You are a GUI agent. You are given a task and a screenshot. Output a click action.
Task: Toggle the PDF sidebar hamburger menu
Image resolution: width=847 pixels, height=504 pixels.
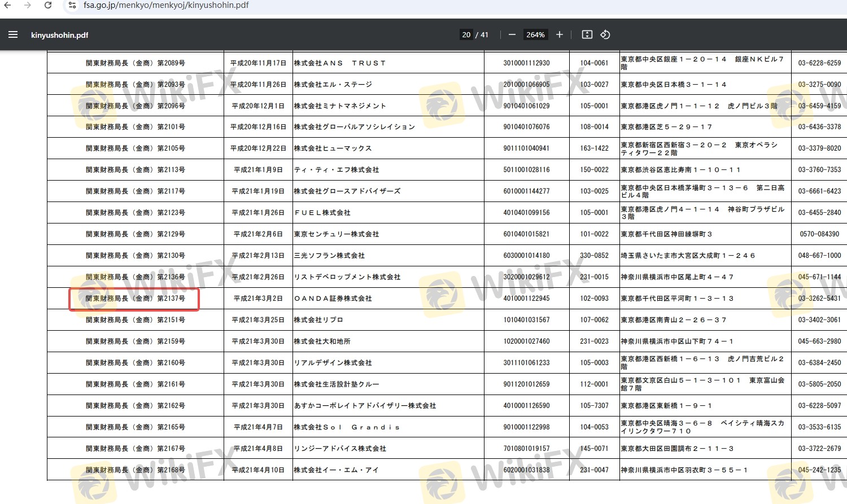pyautogui.click(x=13, y=35)
